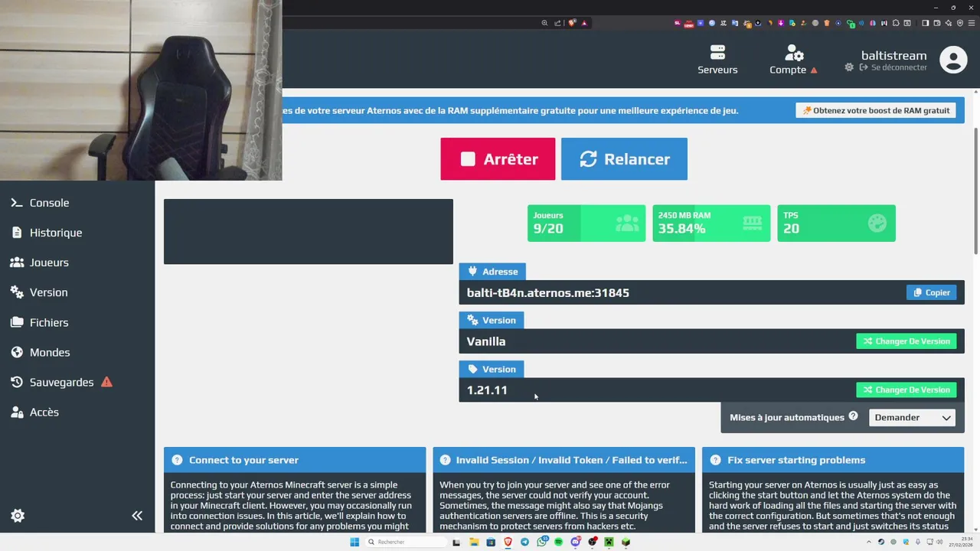
Task: Click the browser share page icon
Action: coord(557,23)
